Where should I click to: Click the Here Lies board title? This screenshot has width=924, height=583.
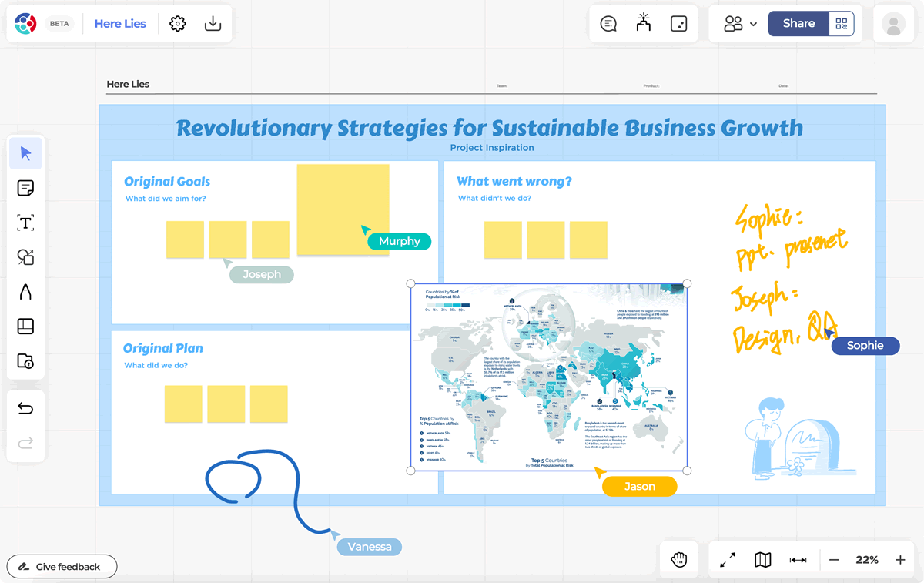tap(120, 24)
